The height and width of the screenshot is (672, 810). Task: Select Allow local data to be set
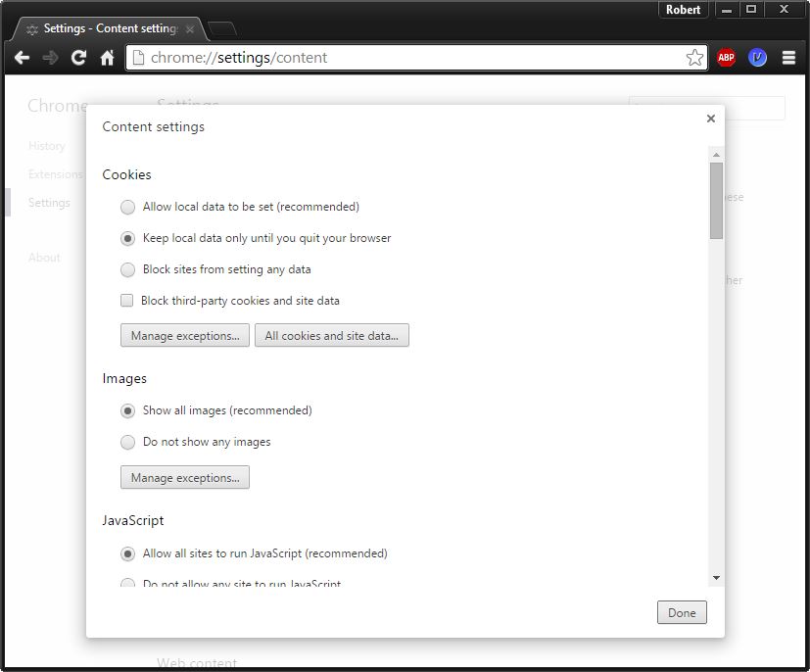[127, 207]
